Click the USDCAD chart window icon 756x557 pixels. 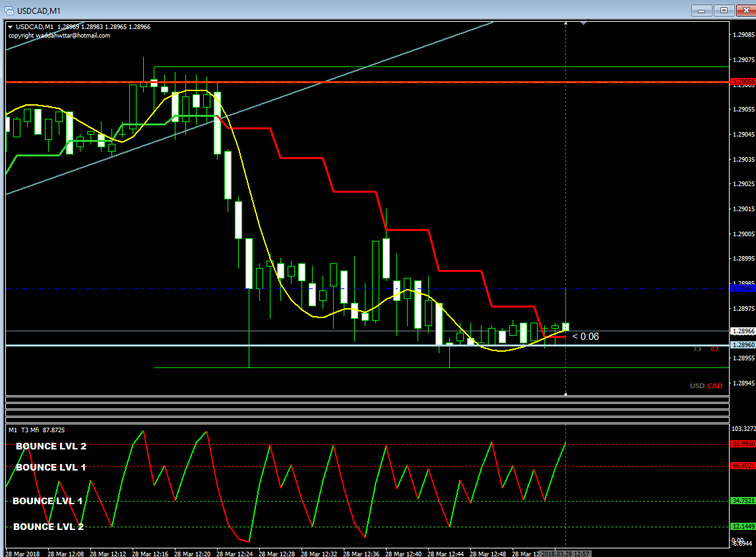point(9,10)
